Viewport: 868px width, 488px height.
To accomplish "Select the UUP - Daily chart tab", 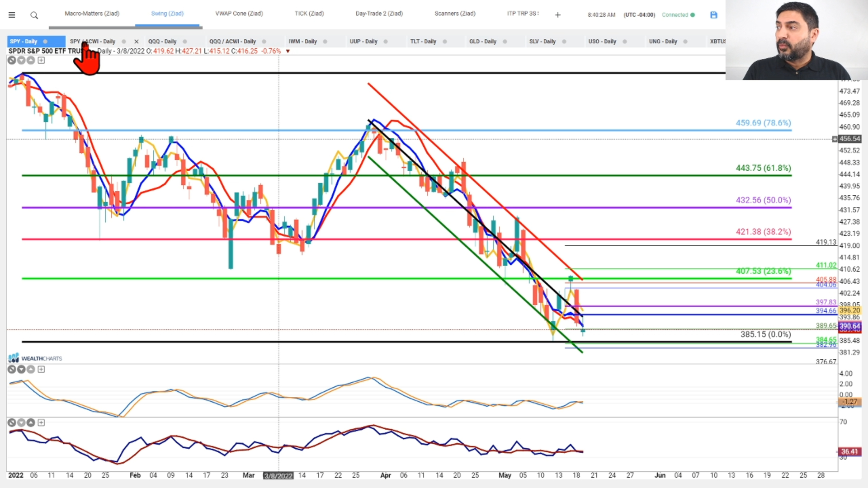I will click(x=363, y=42).
